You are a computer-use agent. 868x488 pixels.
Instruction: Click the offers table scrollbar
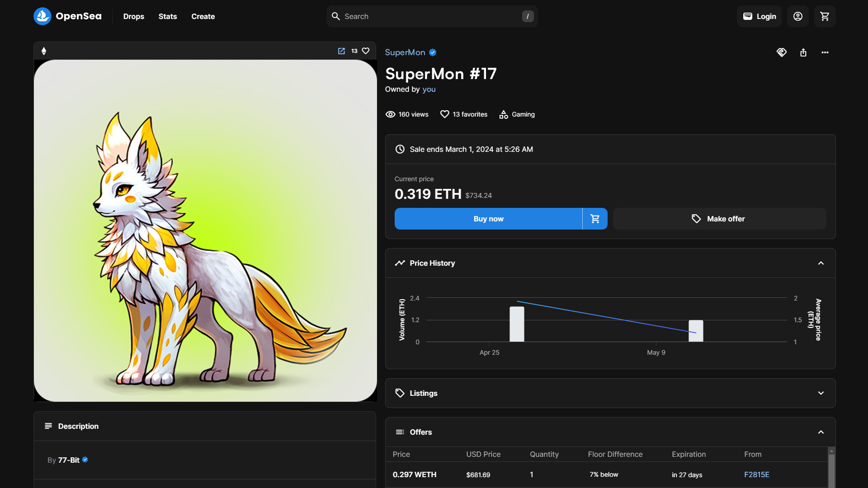tap(831, 470)
